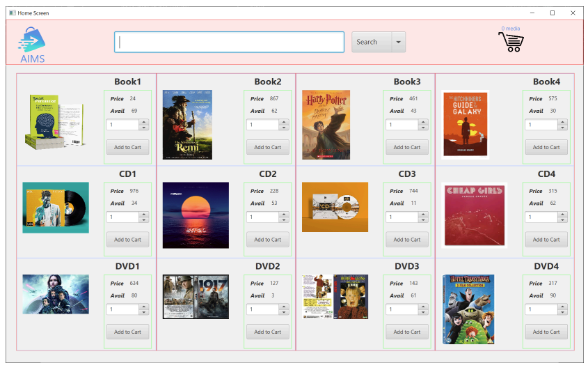Select the 1917 DVD2 cover
588x370 pixels.
[x=196, y=297]
